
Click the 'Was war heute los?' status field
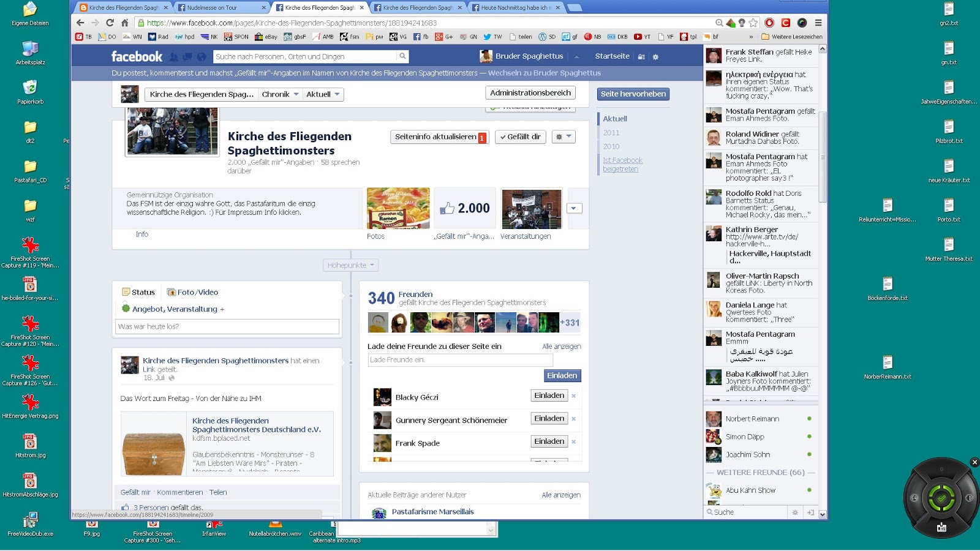click(227, 327)
